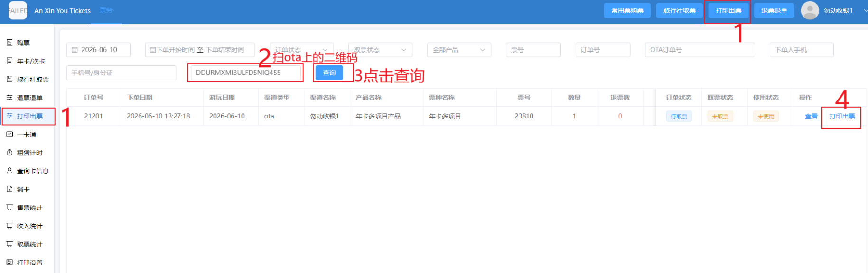Click the 待取票 status tag
Viewport: 868px width, 273px height.
(679, 116)
